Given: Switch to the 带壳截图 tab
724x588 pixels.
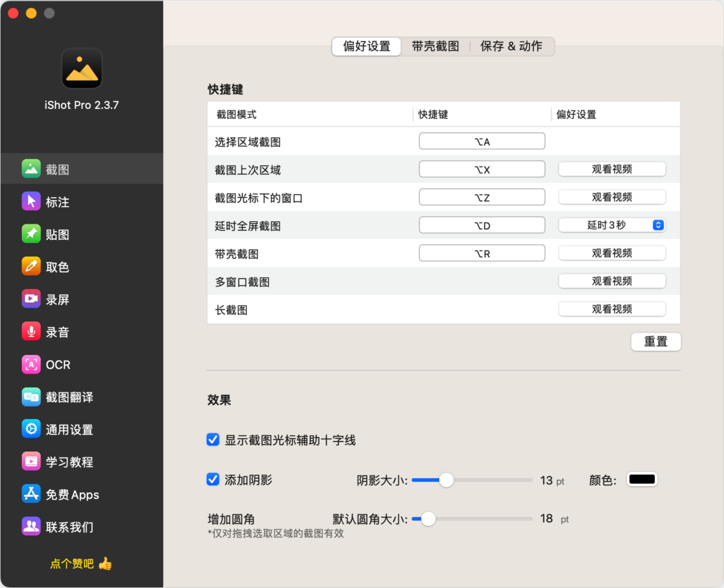Looking at the screenshot, I should [435, 46].
